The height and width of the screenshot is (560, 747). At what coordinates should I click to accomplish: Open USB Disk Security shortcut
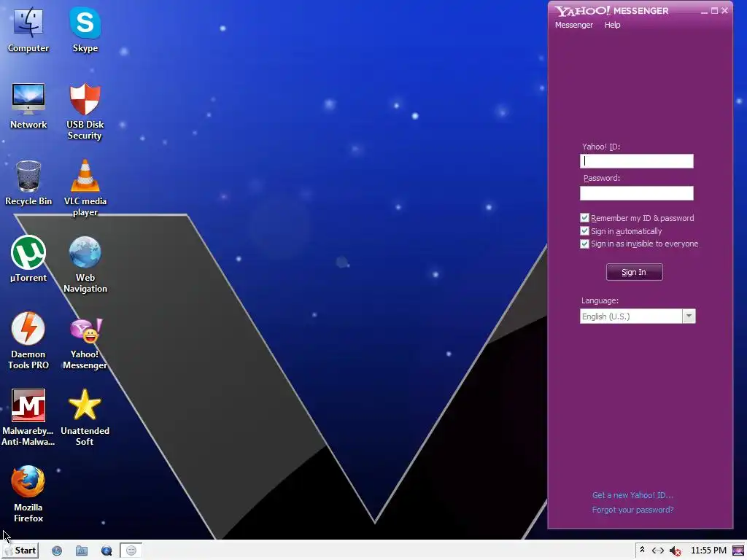85,112
